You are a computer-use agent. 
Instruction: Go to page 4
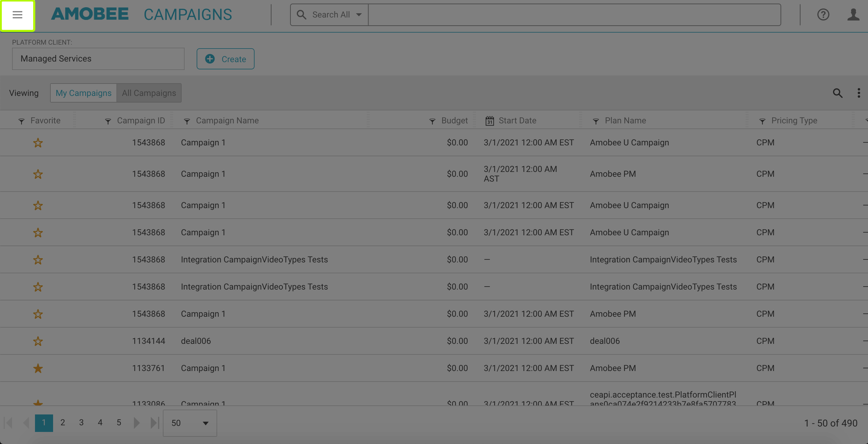click(100, 423)
